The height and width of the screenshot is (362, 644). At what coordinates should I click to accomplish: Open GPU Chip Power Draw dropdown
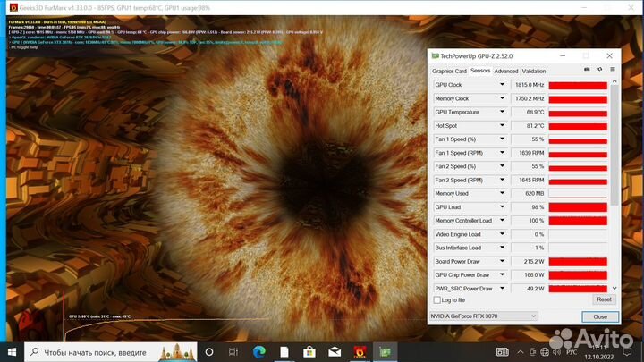click(502, 274)
